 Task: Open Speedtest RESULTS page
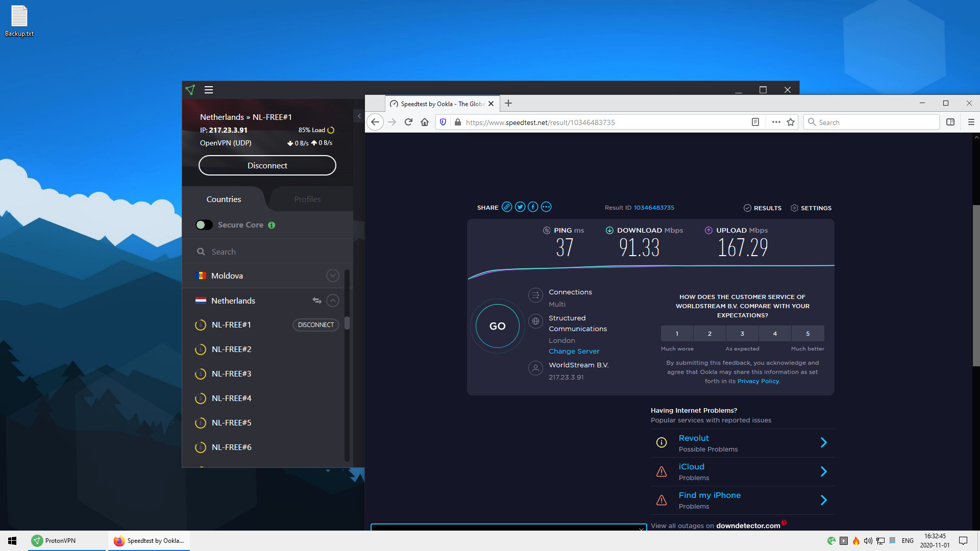coord(763,208)
